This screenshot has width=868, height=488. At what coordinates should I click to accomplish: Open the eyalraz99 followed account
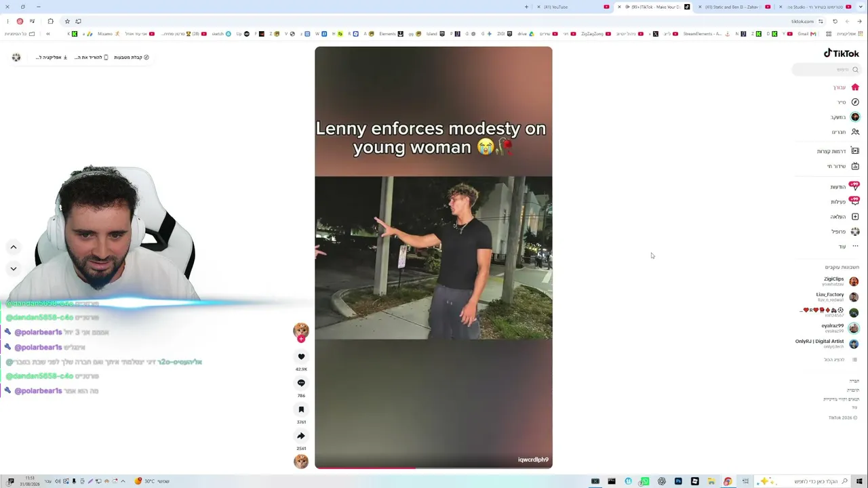point(840,327)
